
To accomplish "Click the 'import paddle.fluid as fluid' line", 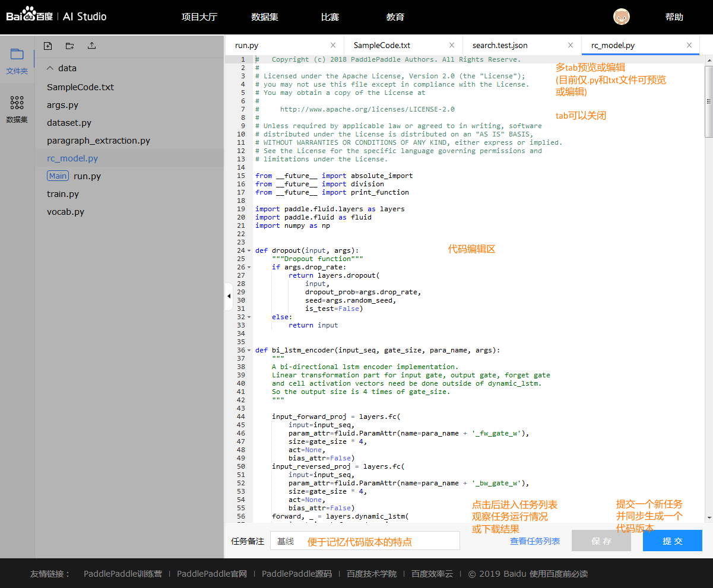I will point(313,217).
